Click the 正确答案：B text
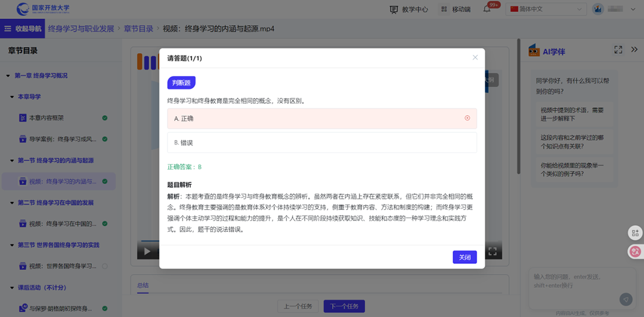644x317 pixels. tap(184, 167)
